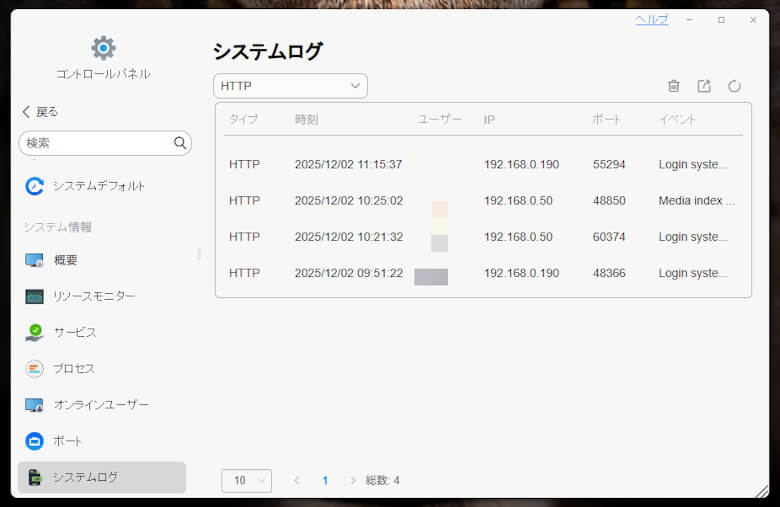Viewport: 780px width, 507px height.
Task: Click the export log icon
Action: (x=704, y=86)
